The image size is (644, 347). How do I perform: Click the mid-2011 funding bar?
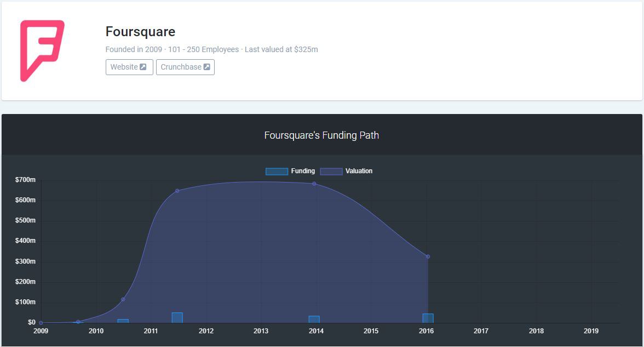pos(177,318)
